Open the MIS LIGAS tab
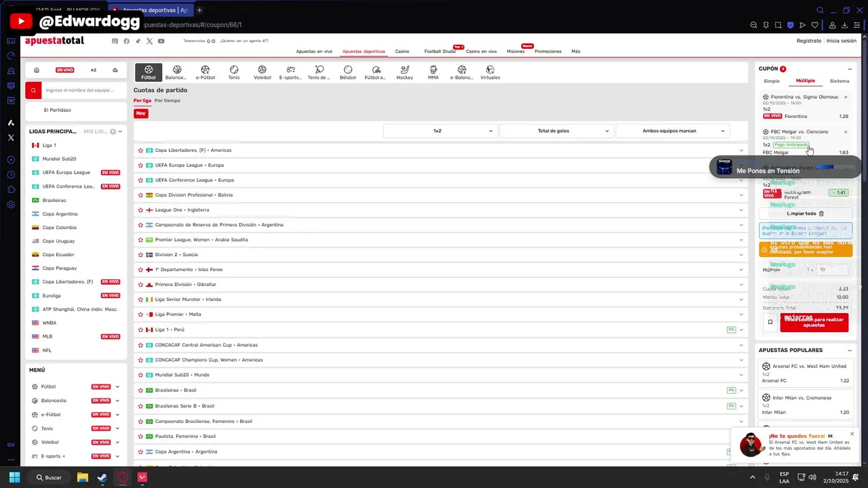The height and width of the screenshot is (488, 868). [x=96, y=131]
